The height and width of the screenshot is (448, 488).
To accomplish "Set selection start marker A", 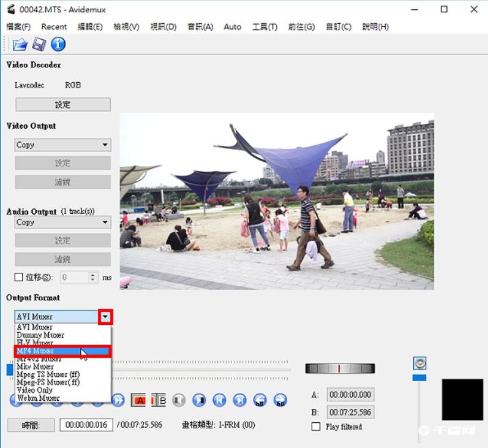I will (138, 400).
